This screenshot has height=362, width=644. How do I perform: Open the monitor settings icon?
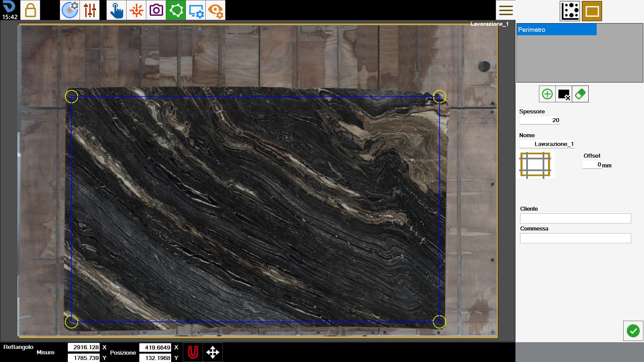(196, 10)
